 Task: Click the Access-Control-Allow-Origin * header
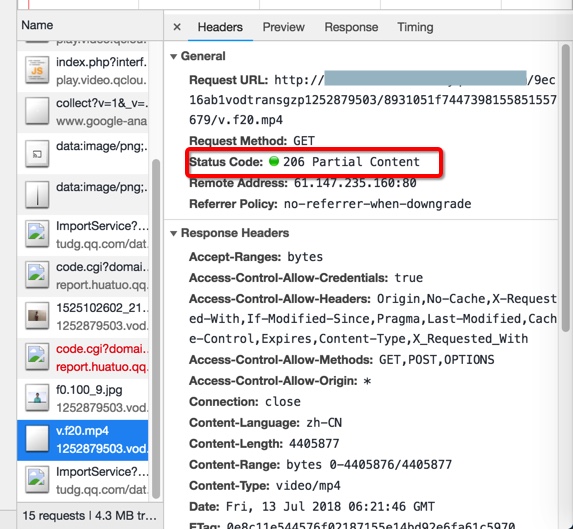[280, 381]
